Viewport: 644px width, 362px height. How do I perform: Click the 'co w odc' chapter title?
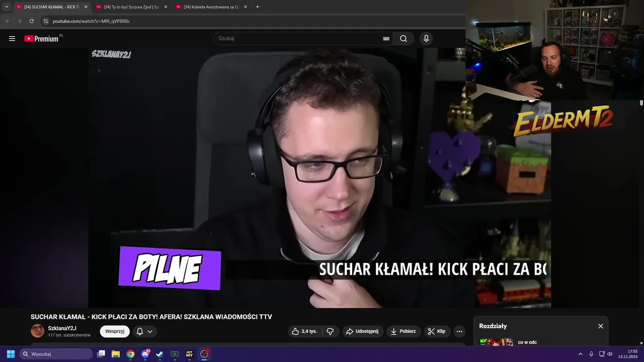tap(527, 342)
